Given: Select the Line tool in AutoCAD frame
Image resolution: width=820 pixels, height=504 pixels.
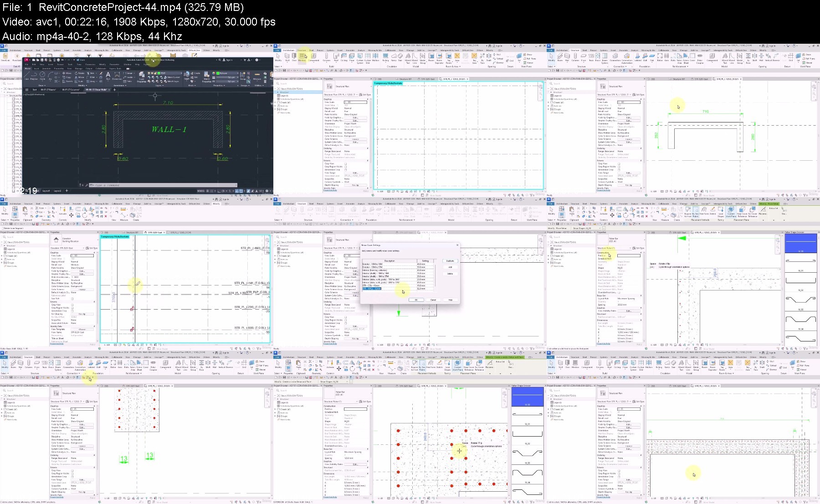Looking at the screenshot, I should pos(26,75).
